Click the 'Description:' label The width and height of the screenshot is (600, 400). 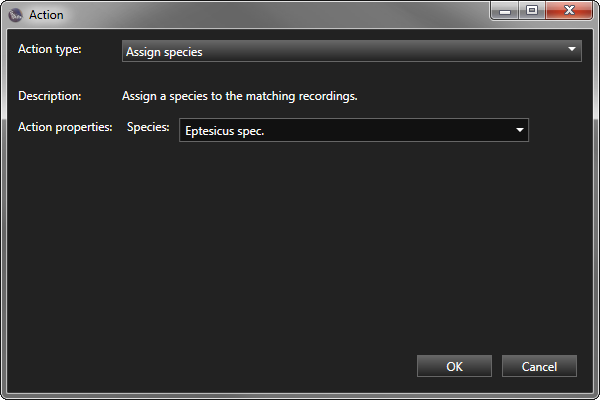coord(50,96)
